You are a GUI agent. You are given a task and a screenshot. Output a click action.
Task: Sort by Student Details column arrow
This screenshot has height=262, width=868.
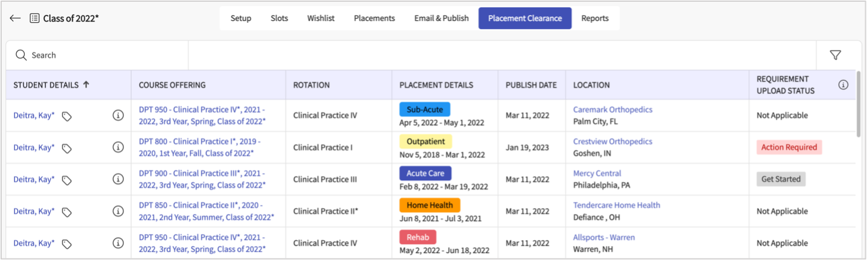(x=87, y=85)
